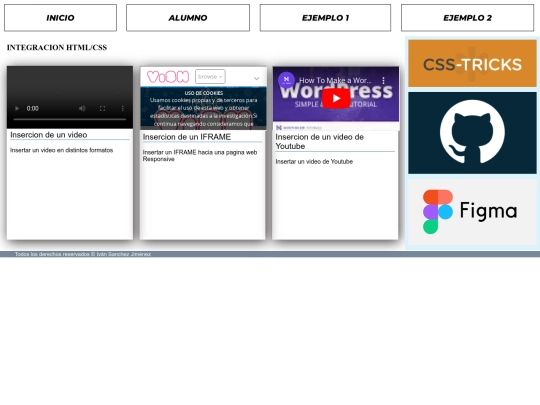Screen dimensions: 540x405
Task: Select the 'Insercion de un IFRAME' heading
Action: 187,137
